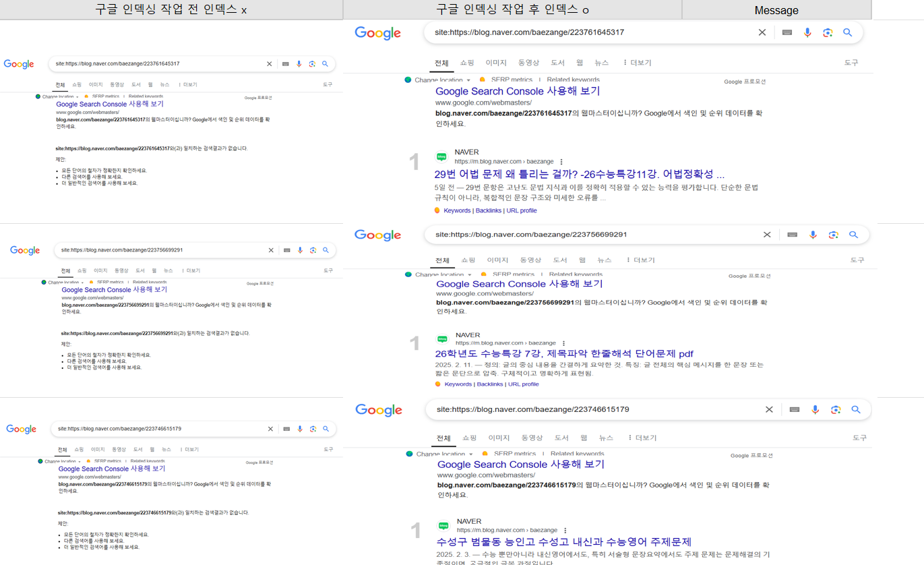Expand 더보기 in the no-results 223761645317 search tabs
This screenshot has height=565, width=924.
click(x=188, y=85)
